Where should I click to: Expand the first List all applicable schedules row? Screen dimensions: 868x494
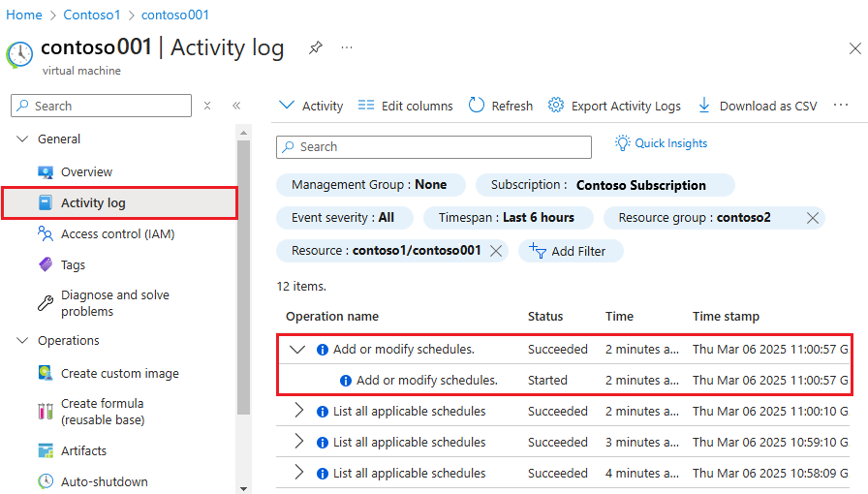pos(299,412)
